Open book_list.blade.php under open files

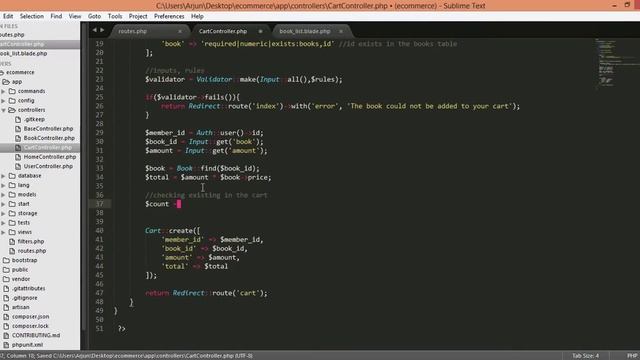(23, 53)
